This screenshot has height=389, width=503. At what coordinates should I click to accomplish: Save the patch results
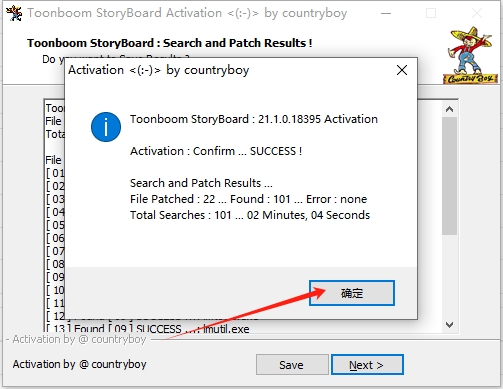coord(292,365)
